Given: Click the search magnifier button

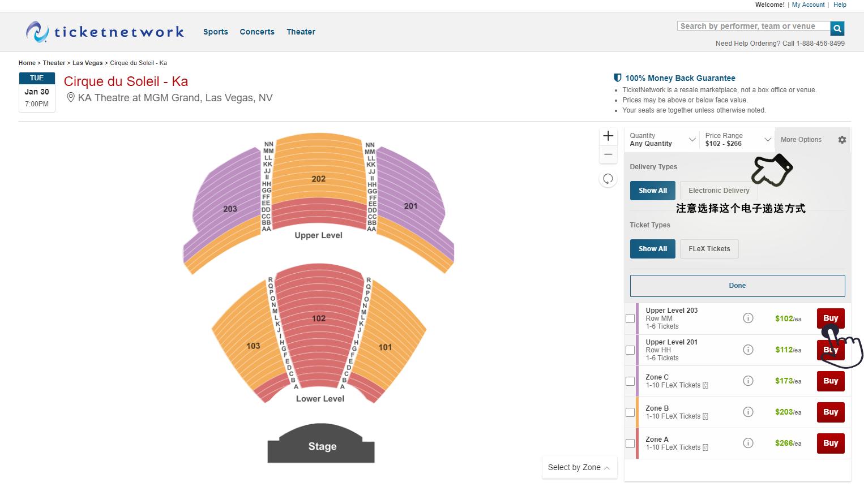Looking at the screenshot, I should click(837, 28).
